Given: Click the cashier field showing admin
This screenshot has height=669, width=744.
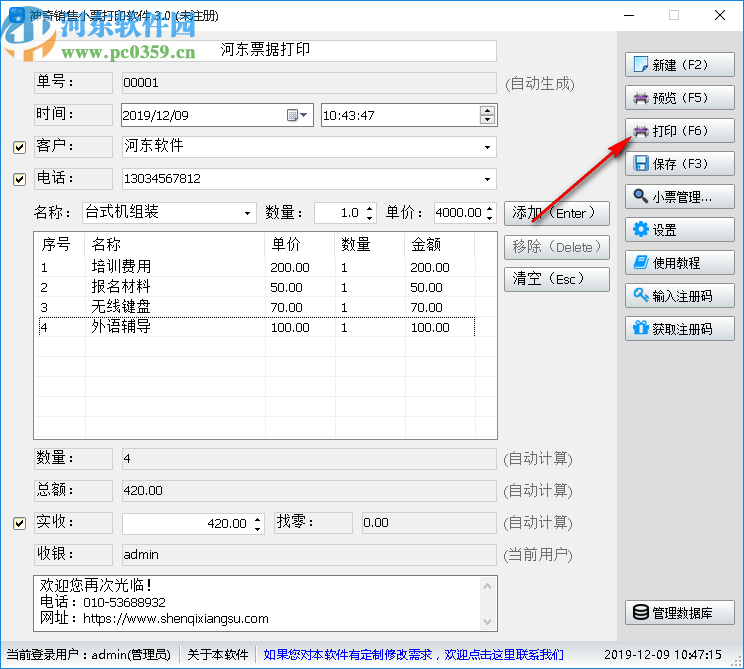Looking at the screenshot, I should click(309, 555).
